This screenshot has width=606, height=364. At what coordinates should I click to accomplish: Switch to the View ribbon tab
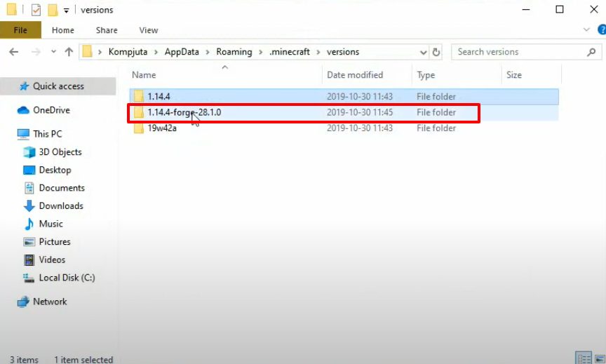coord(149,30)
